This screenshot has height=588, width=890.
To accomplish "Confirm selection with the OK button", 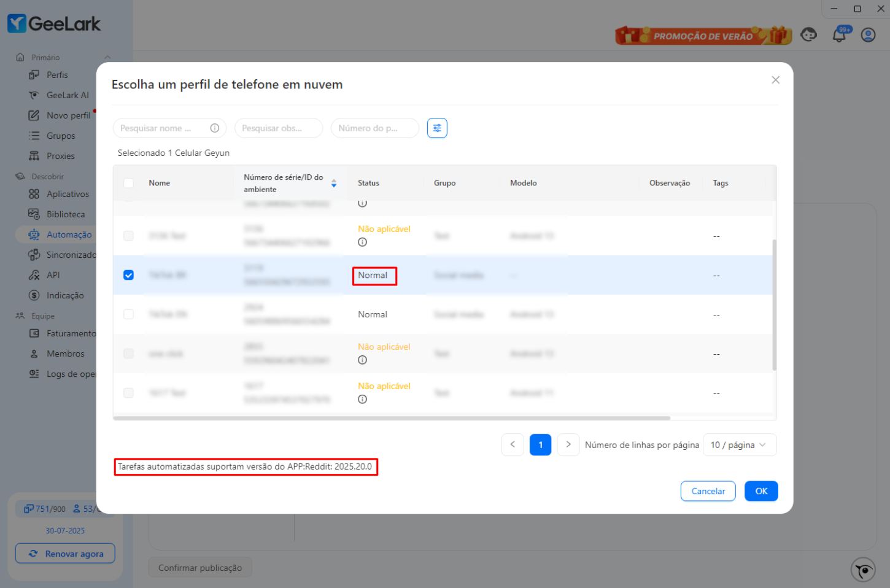I will pyautogui.click(x=761, y=491).
